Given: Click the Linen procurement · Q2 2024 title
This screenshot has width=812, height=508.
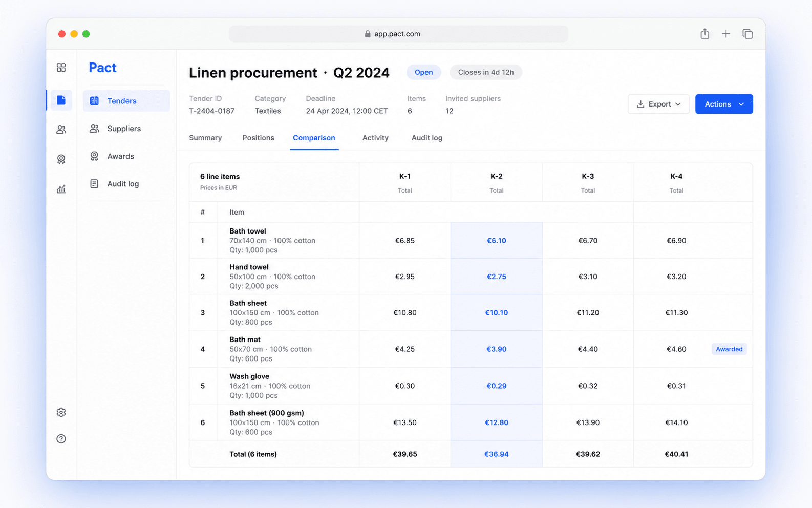Looking at the screenshot, I should [x=289, y=73].
